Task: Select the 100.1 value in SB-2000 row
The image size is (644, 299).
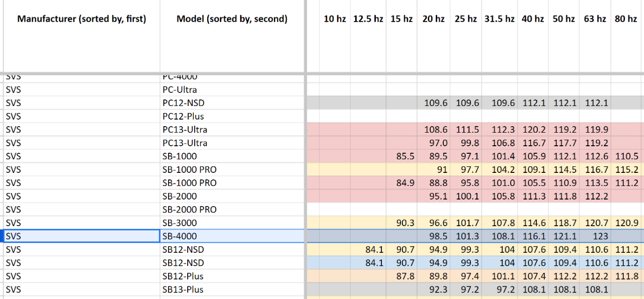Action: [x=465, y=196]
